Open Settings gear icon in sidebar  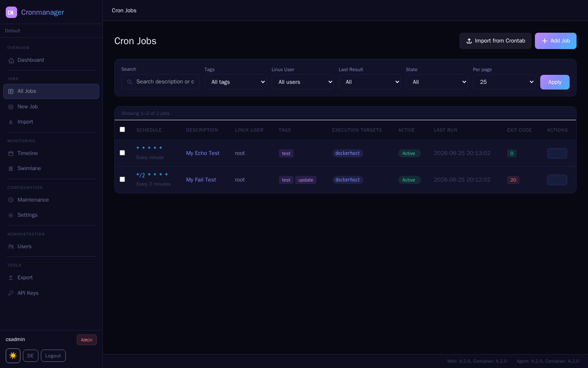11,215
